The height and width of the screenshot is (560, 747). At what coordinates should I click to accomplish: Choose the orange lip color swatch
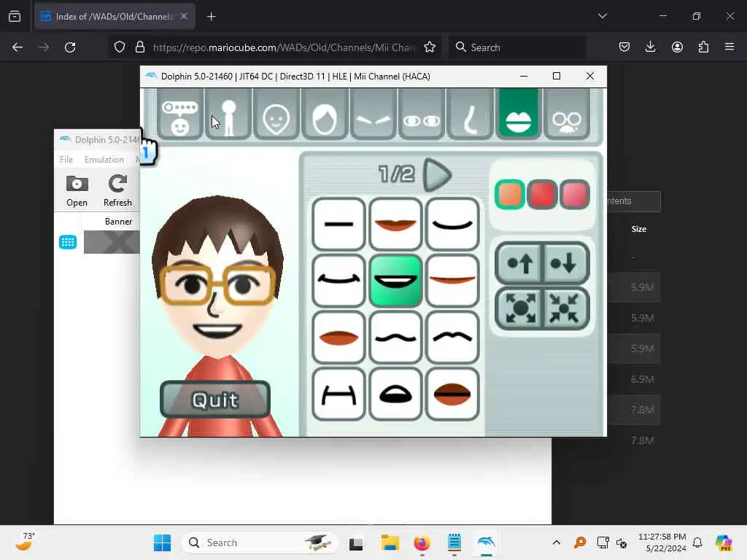(x=510, y=194)
